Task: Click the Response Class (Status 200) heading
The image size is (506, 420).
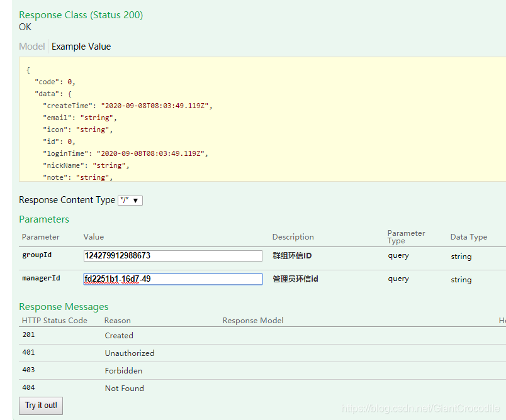Action: point(81,15)
